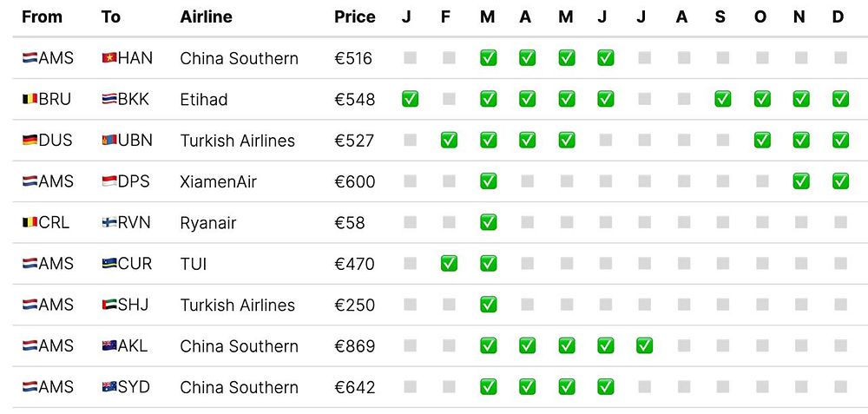The image size is (868, 414).
Task: Click the Netherlands flag beside AMS to HAN
Action: [x=30, y=58]
